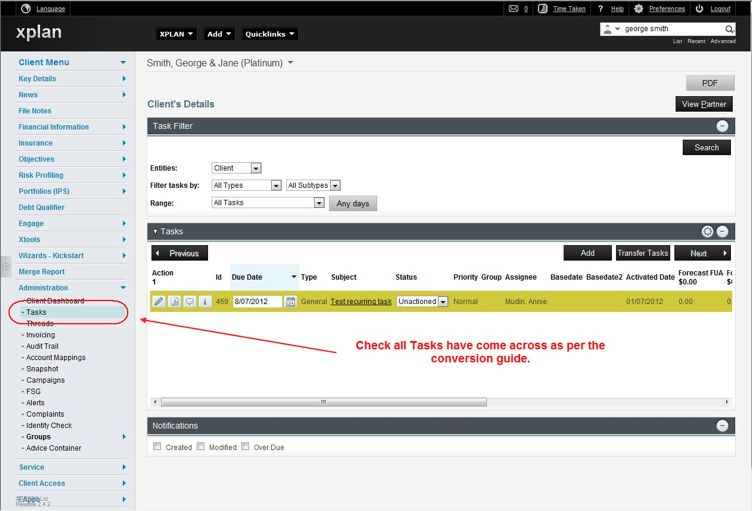
Task: Click the Tasks panel settings circle icon
Action: click(x=707, y=231)
